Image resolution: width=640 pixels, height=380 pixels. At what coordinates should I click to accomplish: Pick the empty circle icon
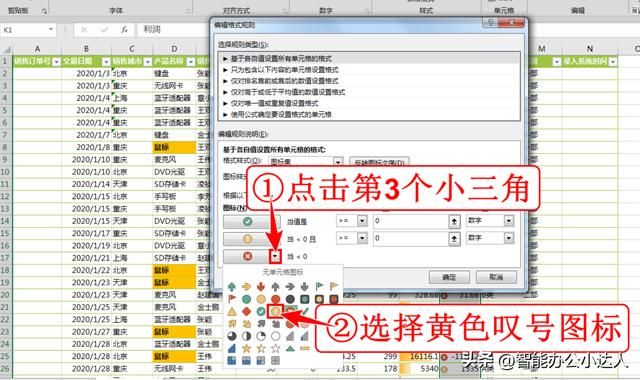pos(276,336)
